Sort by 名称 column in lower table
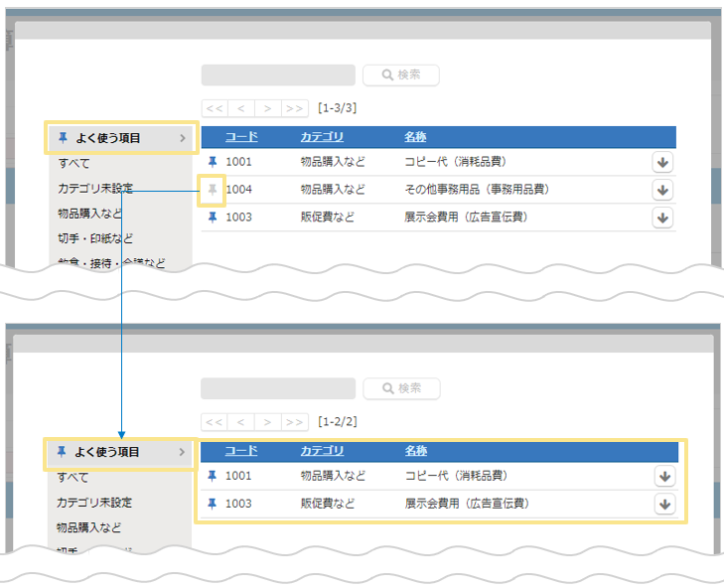The image size is (724, 588). tap(416, 451)
